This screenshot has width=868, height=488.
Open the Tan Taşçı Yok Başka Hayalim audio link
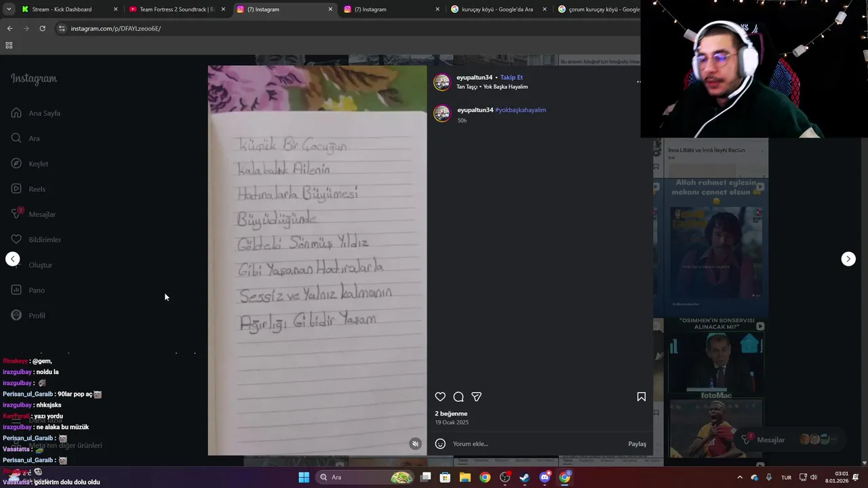492,87
